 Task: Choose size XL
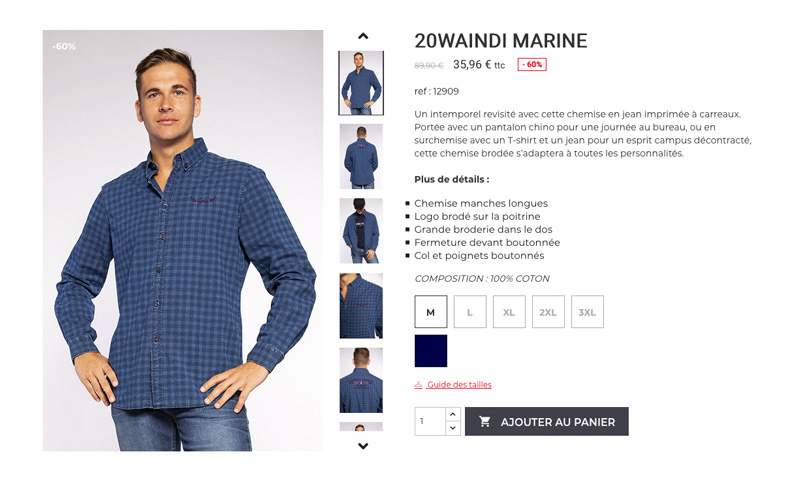pos(509,312)
